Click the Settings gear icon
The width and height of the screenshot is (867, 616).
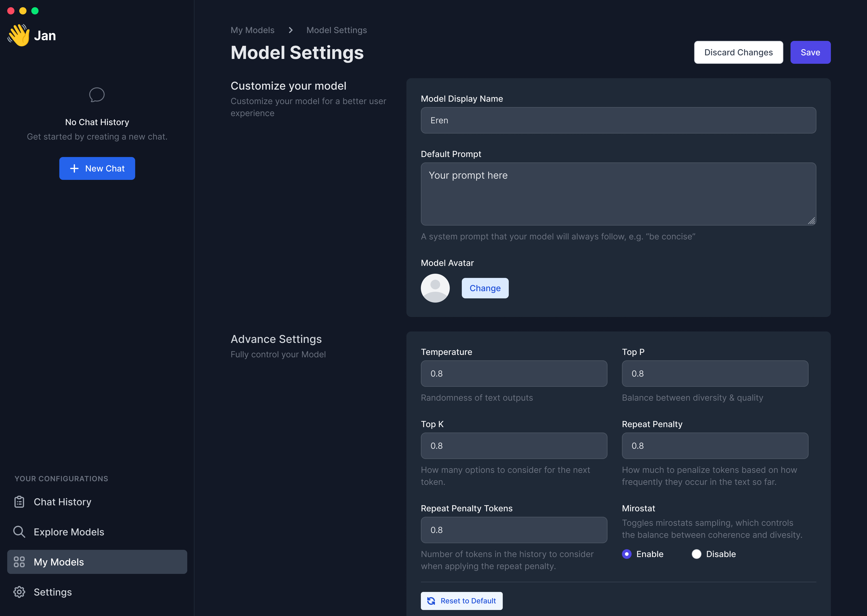tap(19, 592)
